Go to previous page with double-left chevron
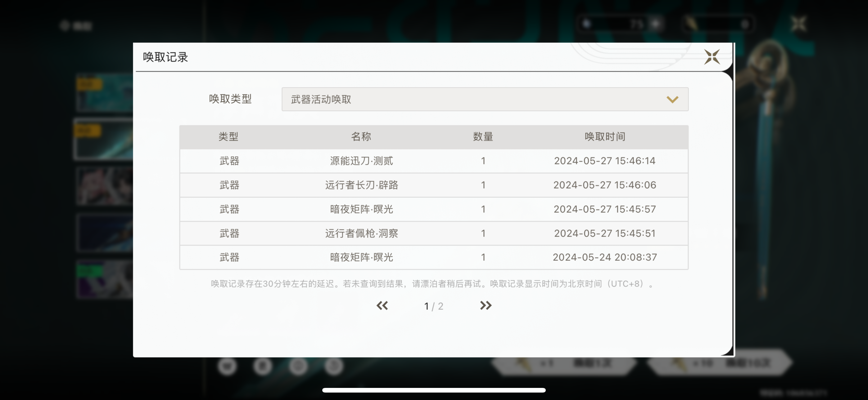 (382, 305)
